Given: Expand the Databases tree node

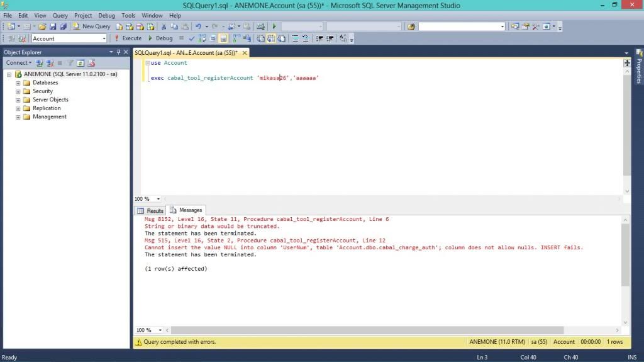Looking at the screenshot, I should (x=18, y=82).
